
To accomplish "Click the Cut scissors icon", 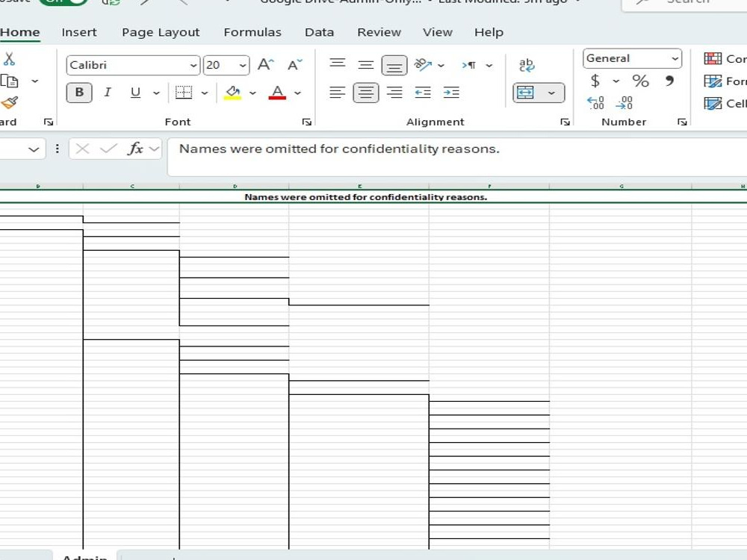I will point(9,59).
